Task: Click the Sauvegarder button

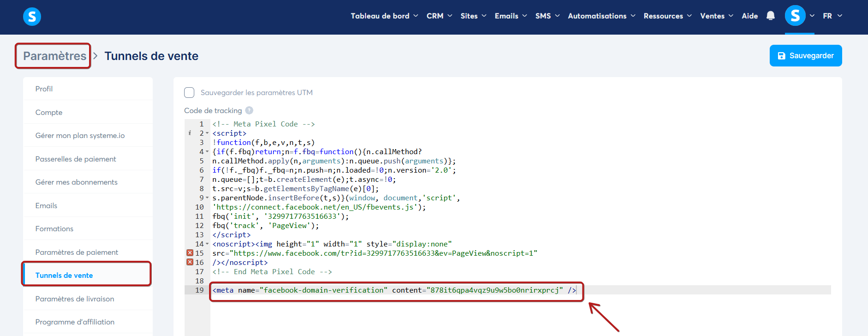Action: click(x=806, y=55)
